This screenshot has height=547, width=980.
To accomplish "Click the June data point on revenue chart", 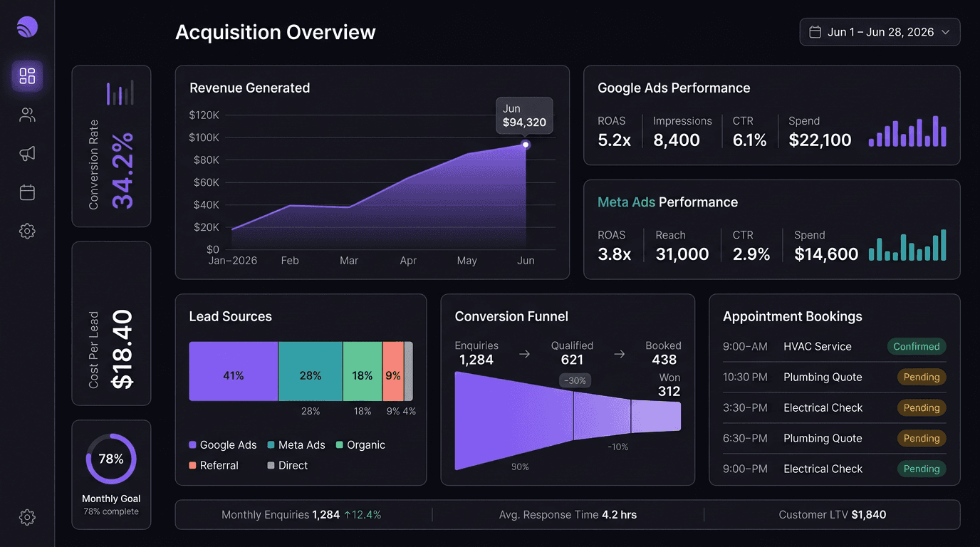I will click(526, 145).
